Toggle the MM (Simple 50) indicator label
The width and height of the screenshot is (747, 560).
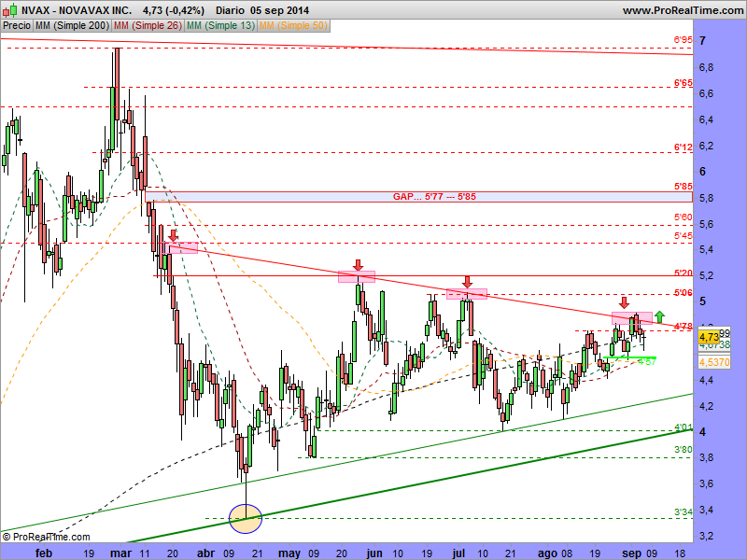292,26
